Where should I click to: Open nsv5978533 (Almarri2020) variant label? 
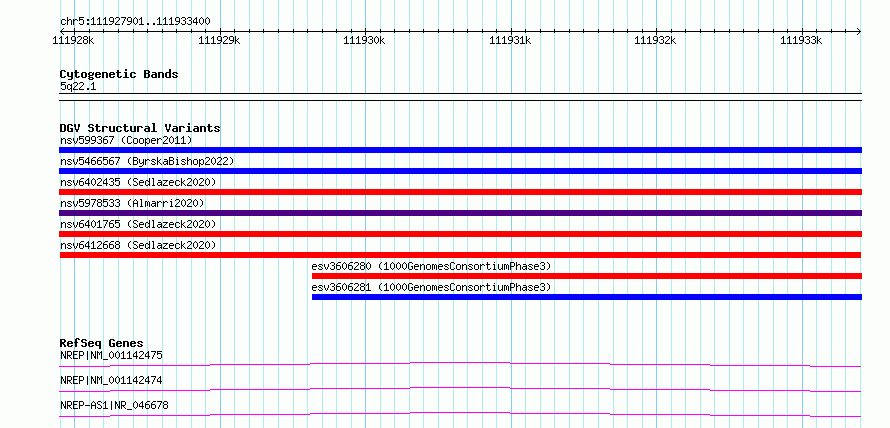(x=132, y=203)
